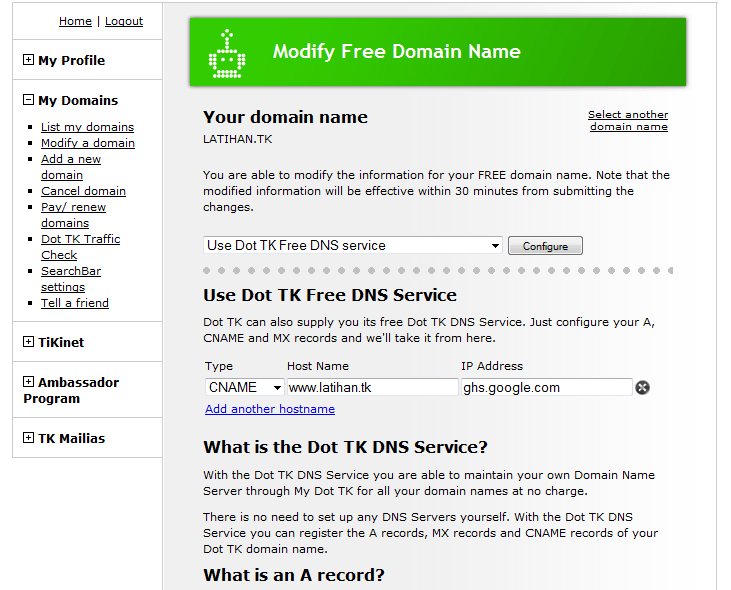Viewport: 731px width, 590px height.
Task: Click the Dot TK robot logo icon
Action: [x=227, y=54]
